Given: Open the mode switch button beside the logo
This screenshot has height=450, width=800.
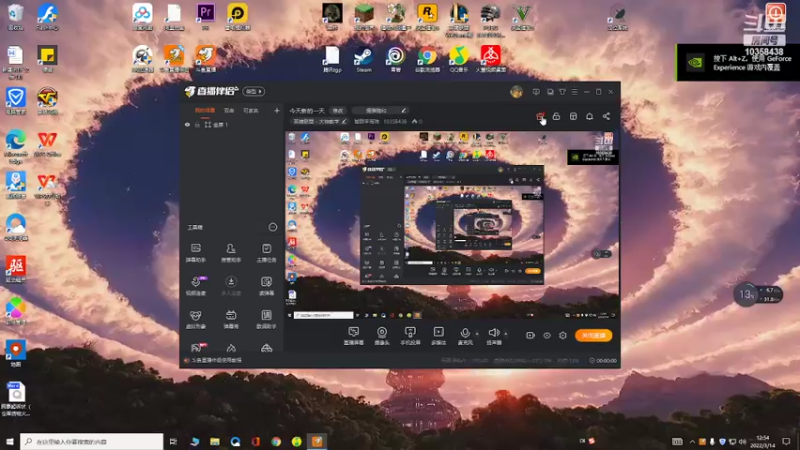Looking at the screenshot, I should coord(254,91).
